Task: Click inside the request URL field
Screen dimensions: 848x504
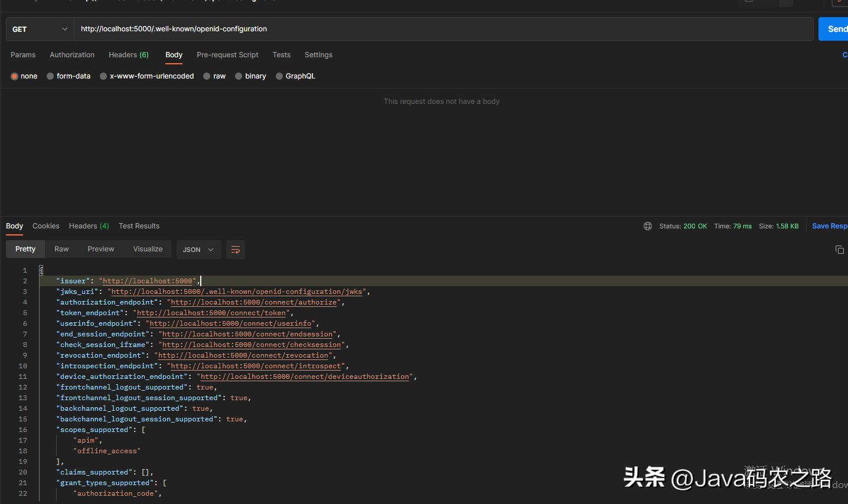Action: coord(443,29)
